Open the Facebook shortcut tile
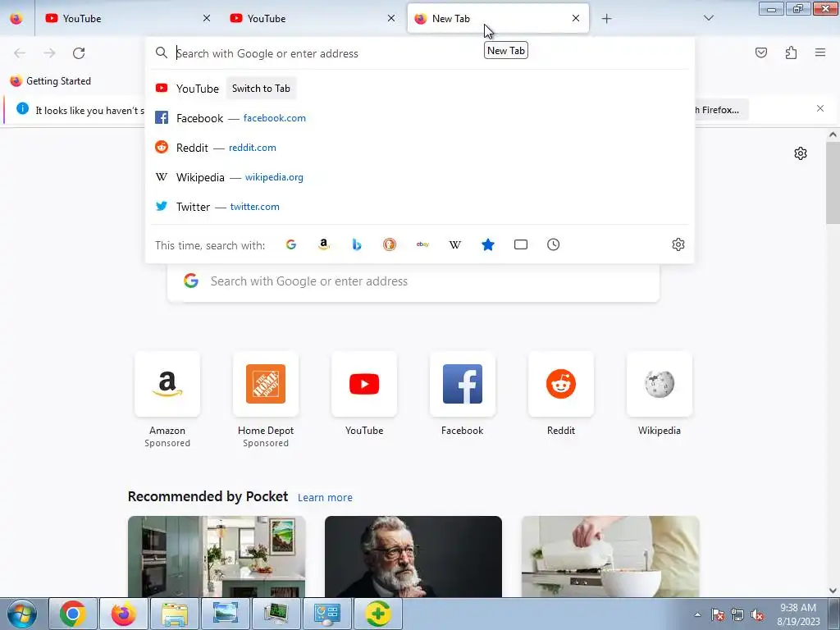 point(463,384)
